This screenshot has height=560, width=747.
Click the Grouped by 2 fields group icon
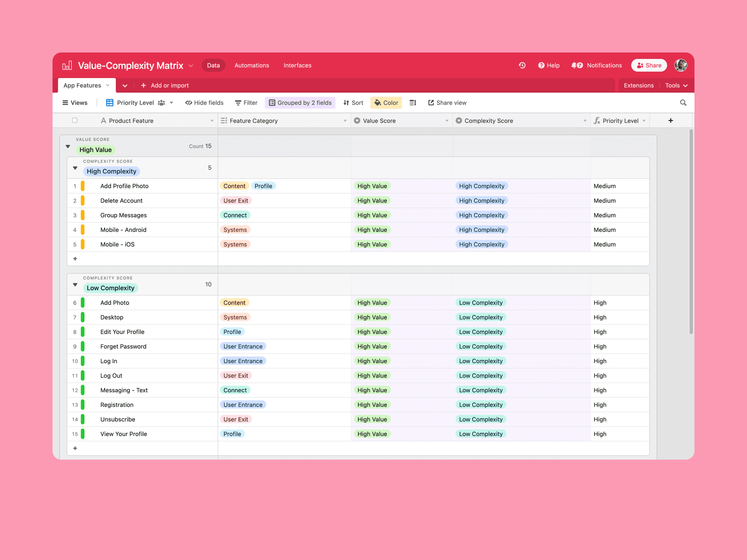point(272,103)
